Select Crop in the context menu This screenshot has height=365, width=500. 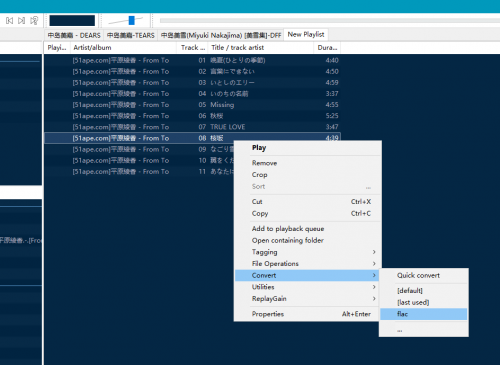click(x=308, y=175)
